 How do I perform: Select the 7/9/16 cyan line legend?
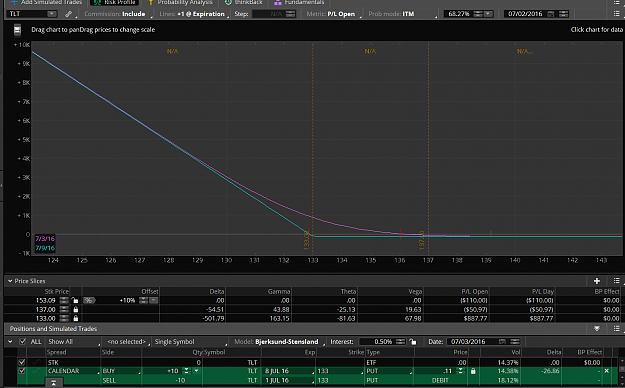(45, 248)
